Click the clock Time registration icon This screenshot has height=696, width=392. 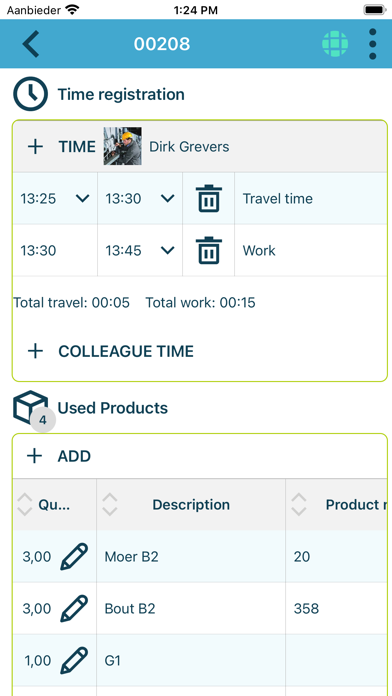pyautogui.click(x=30, y=94)
